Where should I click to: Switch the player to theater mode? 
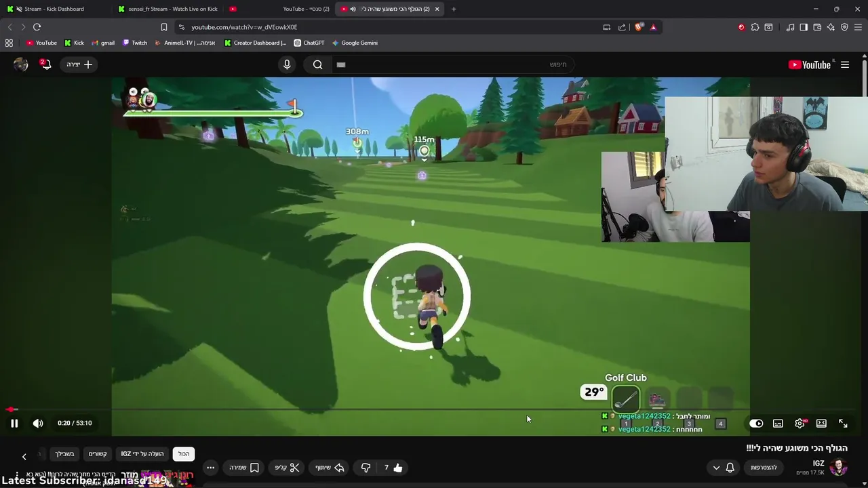(821, 423)
